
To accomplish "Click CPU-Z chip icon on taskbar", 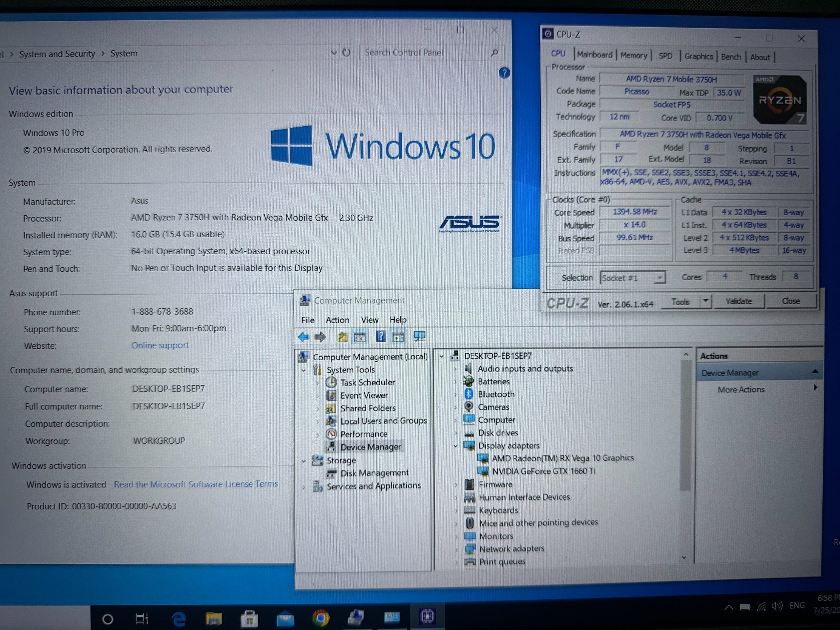I will point(428,616).
